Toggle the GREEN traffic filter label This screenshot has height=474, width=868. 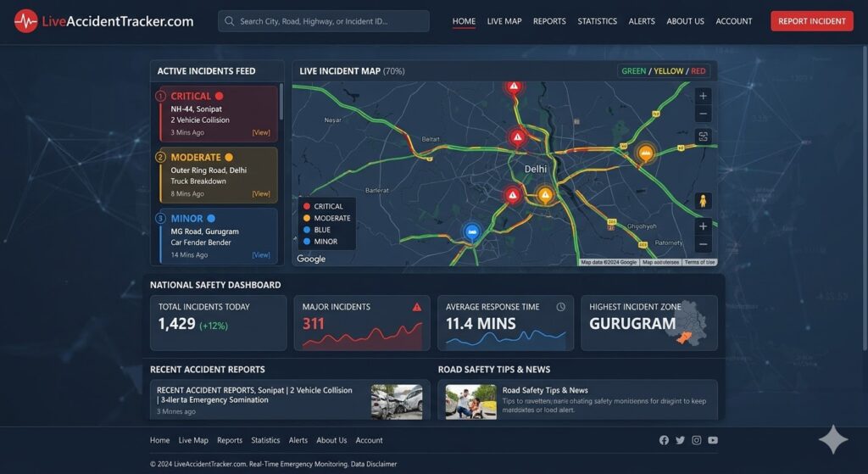point(633,71)
